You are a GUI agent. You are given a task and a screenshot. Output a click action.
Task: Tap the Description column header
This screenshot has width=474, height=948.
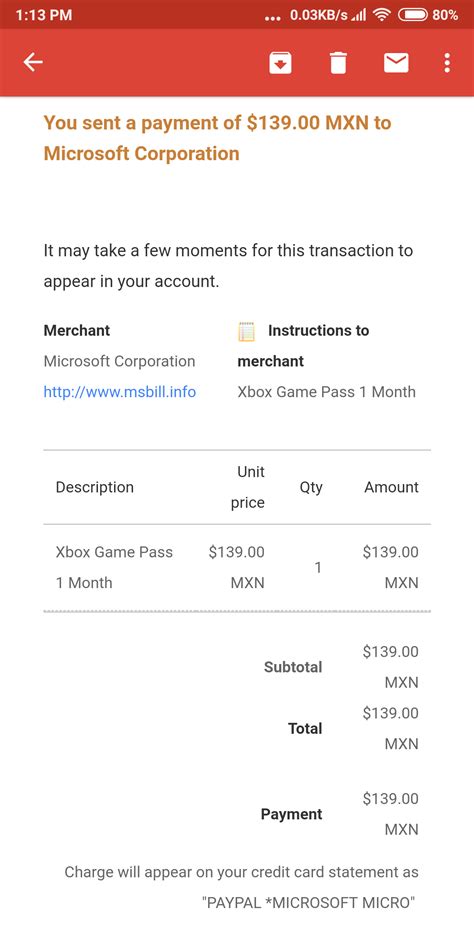94,487
